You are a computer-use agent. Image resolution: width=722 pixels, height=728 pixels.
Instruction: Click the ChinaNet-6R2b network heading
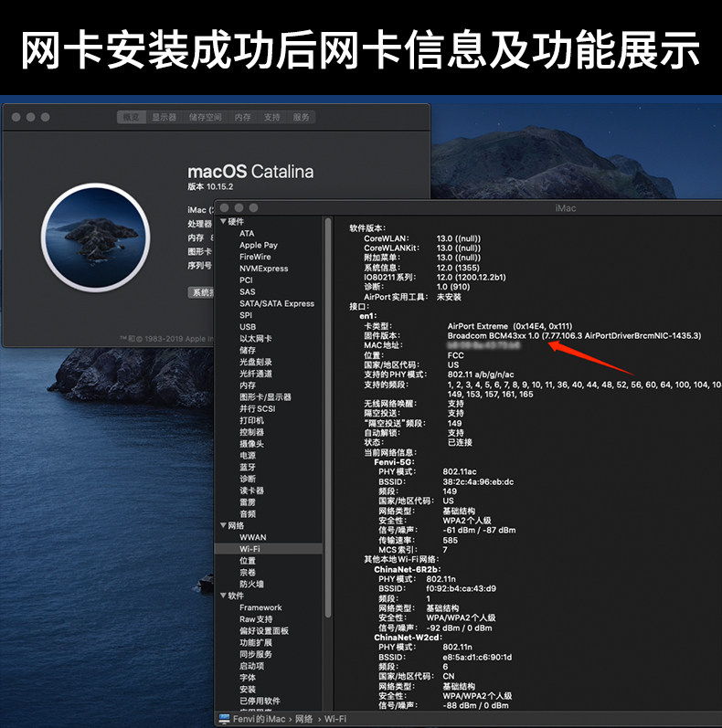pos(407,569)
